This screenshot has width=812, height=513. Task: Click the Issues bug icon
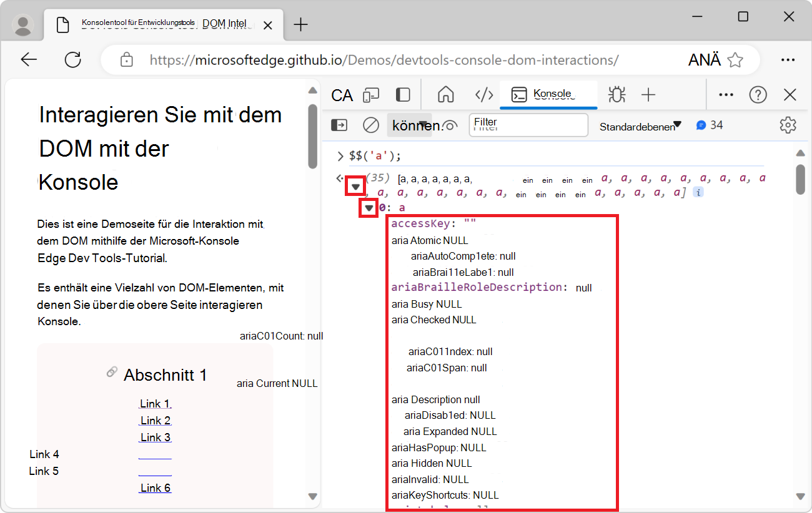[616, 95]
